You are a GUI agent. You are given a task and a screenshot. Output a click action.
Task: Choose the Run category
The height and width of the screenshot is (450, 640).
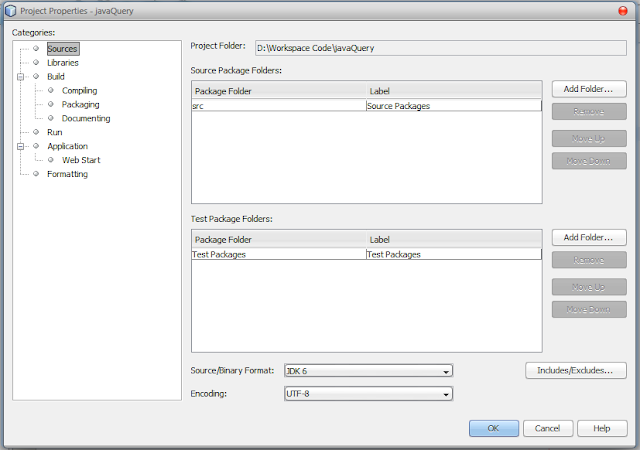click(55, 132)
